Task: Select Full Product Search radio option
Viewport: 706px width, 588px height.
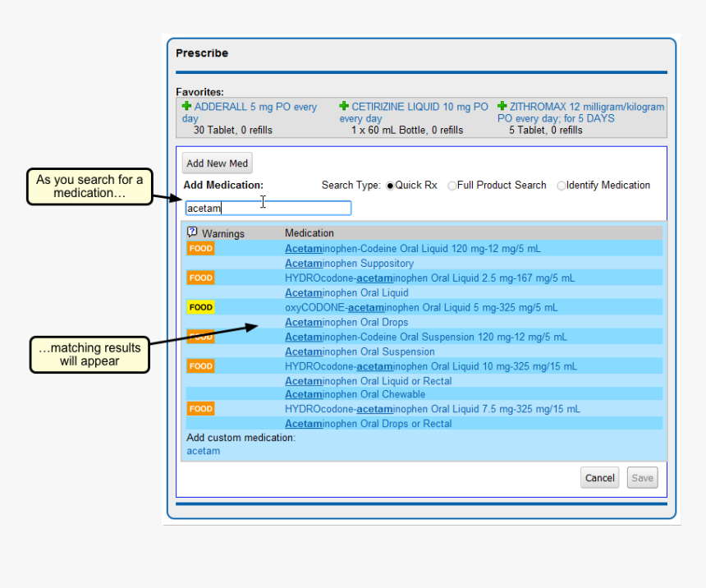Action: tap(452, 186)
